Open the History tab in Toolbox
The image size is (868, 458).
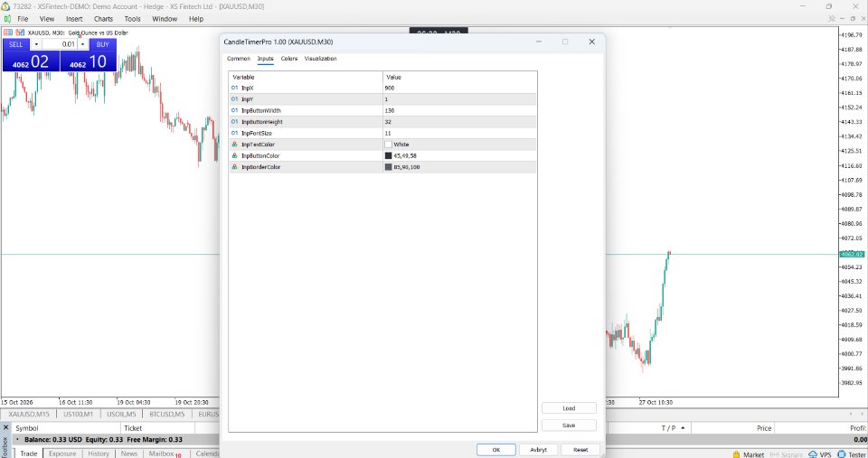click(99, 453)
